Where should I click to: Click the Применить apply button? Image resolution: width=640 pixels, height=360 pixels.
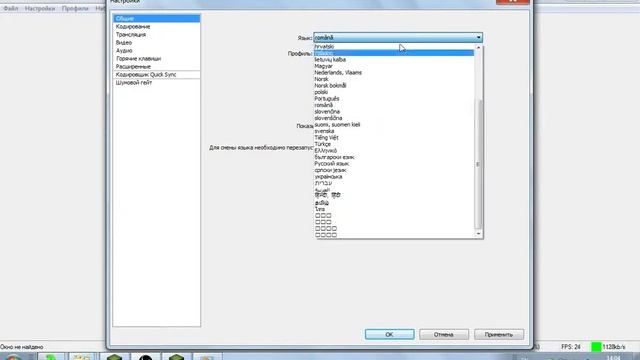[x=499, y=334]
